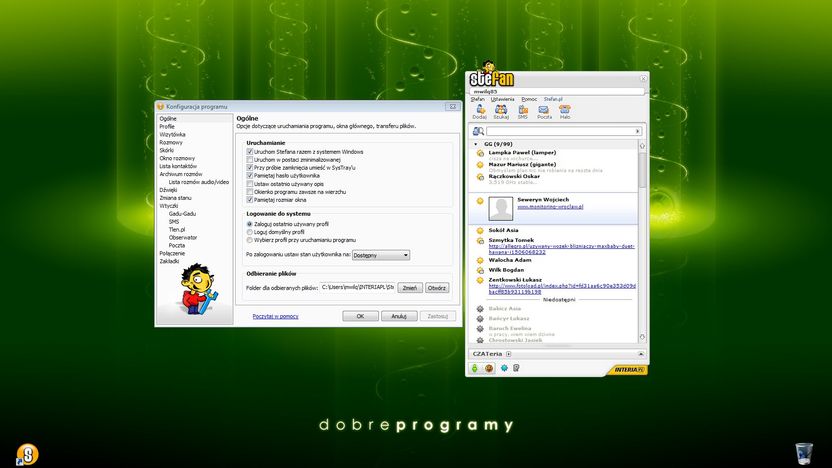
Task: Click the Anuluj button
Action: click(399, 316)
